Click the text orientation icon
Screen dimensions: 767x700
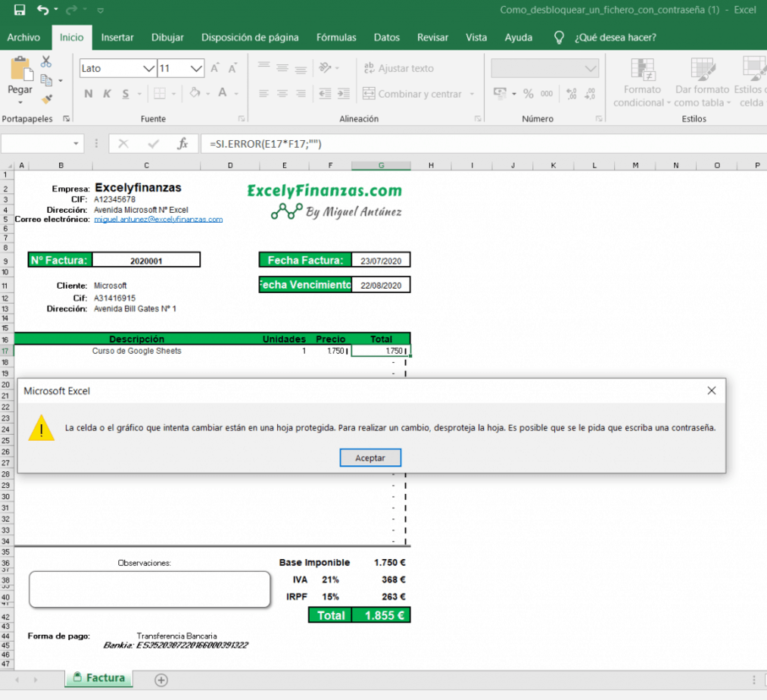coord(325,67)
